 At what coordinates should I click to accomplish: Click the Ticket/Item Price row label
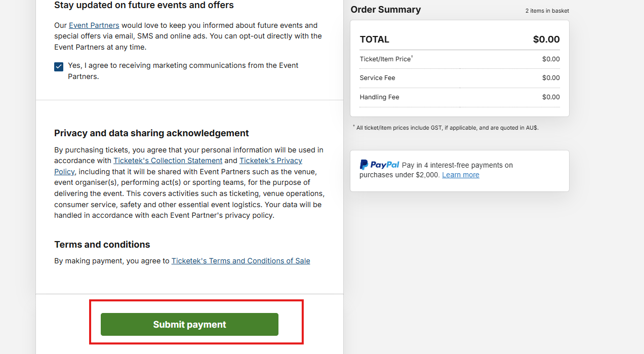click(x=385, y=59)
